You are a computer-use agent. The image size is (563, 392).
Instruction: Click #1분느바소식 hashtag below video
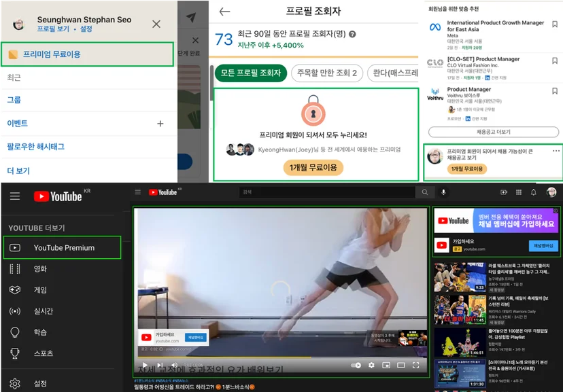[144, 380]
